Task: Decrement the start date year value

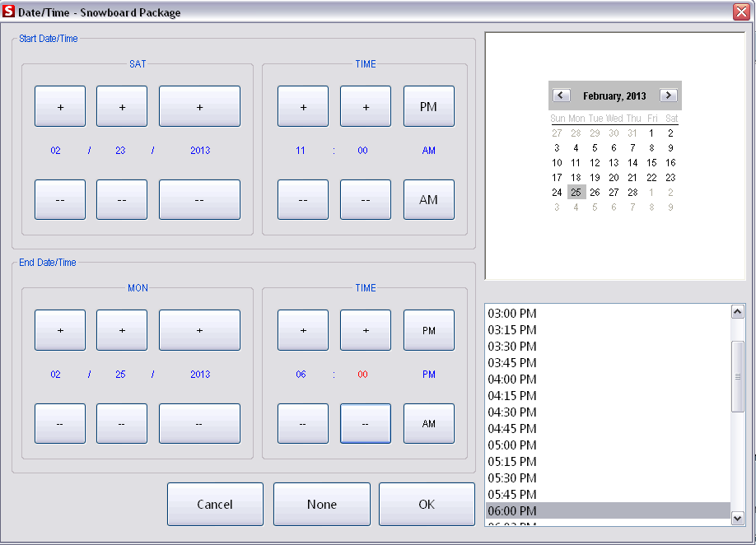Action: click(x=199, y=199)
